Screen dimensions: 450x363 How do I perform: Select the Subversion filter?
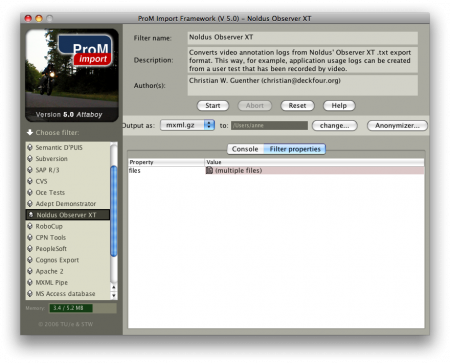click(x=68, y=159)
